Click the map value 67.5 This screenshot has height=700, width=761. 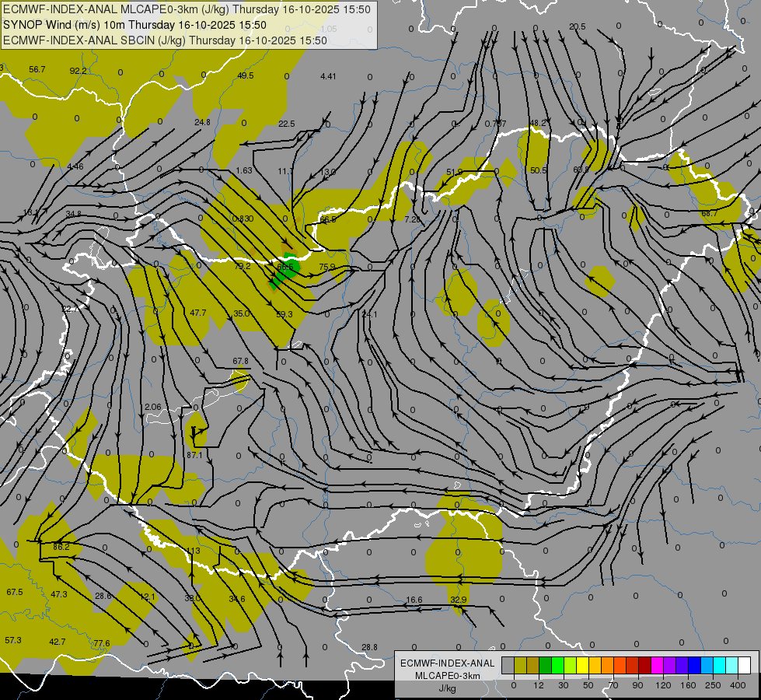click(x=15, y=592)
